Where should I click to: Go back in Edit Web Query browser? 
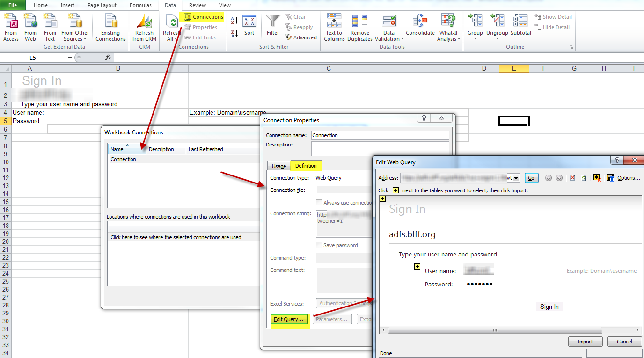click(x=549, y=178)
